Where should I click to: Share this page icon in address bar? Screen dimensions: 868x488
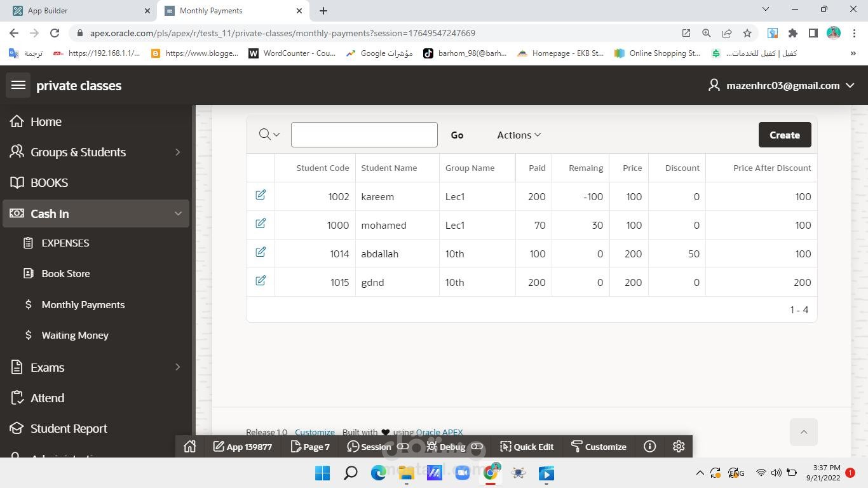(727, 33)
